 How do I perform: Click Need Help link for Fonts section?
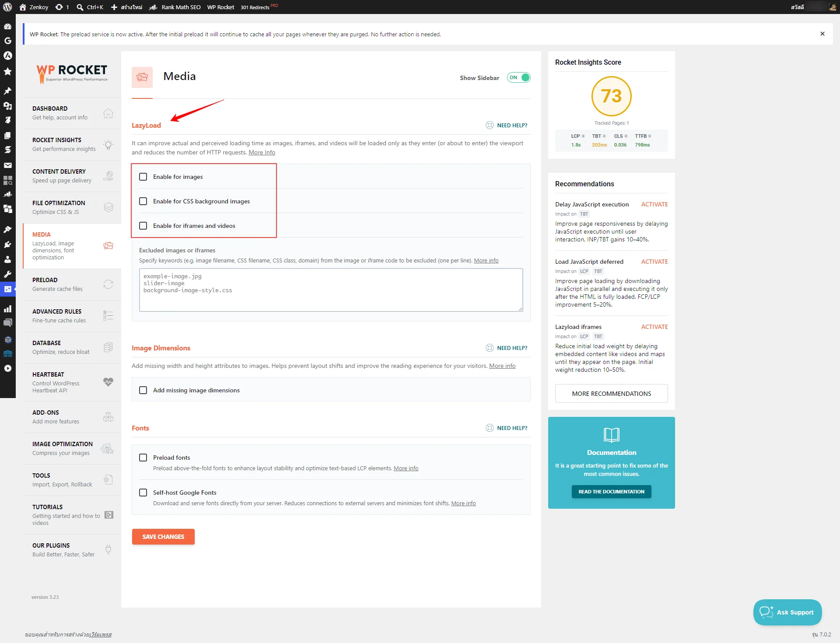pyautogui.click(x=507, y=428)
